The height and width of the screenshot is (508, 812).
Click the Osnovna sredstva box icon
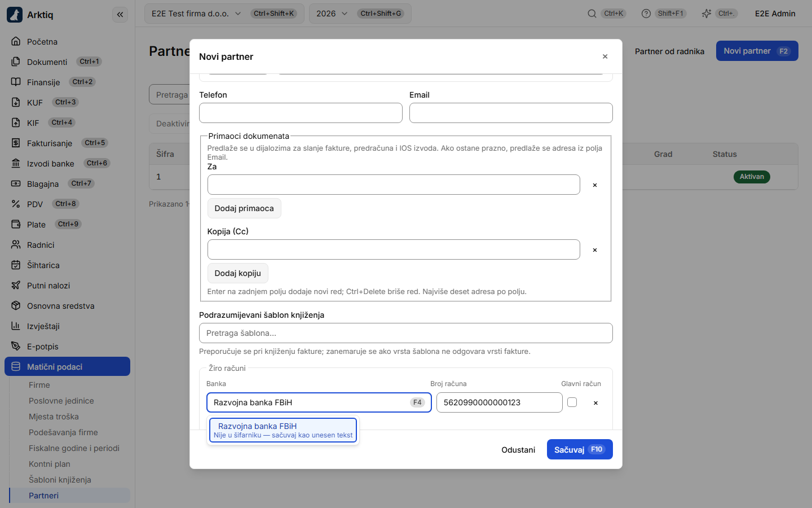coord(16,306)
